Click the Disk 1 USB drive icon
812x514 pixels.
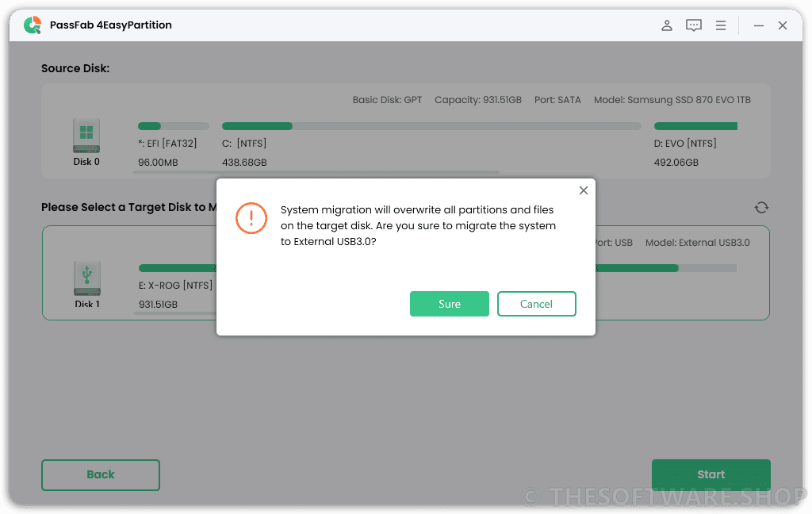tap(87, 278)
